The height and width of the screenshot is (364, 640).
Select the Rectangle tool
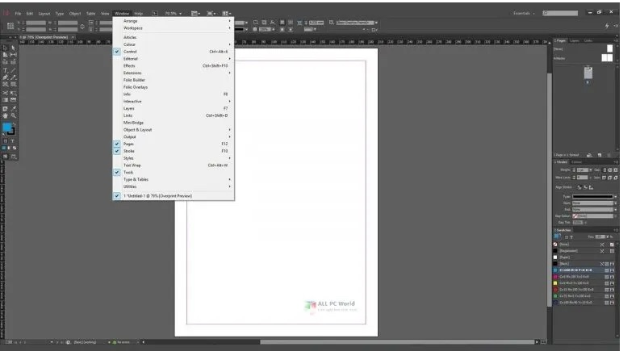click(14, 84)
